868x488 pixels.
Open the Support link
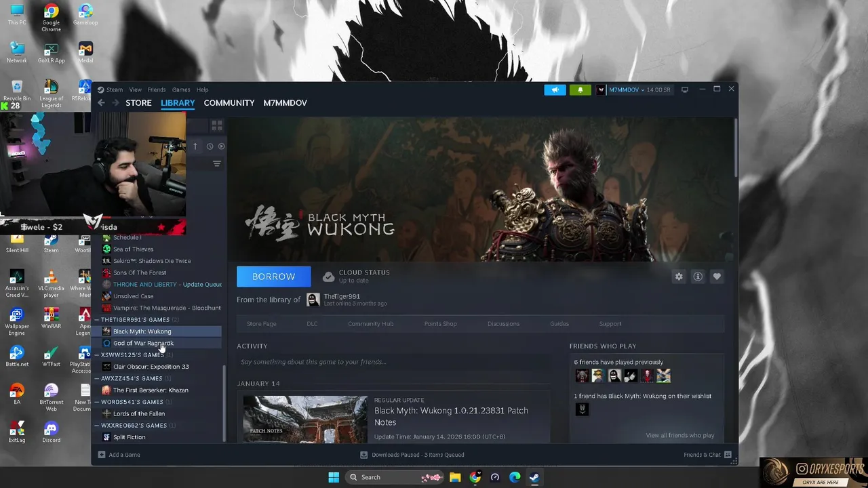point(610,324)
